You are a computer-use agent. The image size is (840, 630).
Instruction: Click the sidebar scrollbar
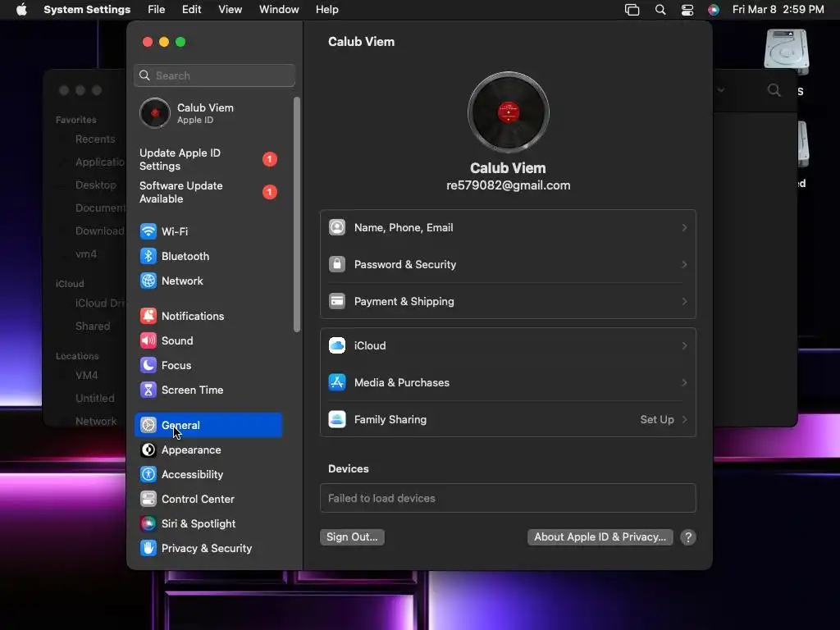(297, 214)
